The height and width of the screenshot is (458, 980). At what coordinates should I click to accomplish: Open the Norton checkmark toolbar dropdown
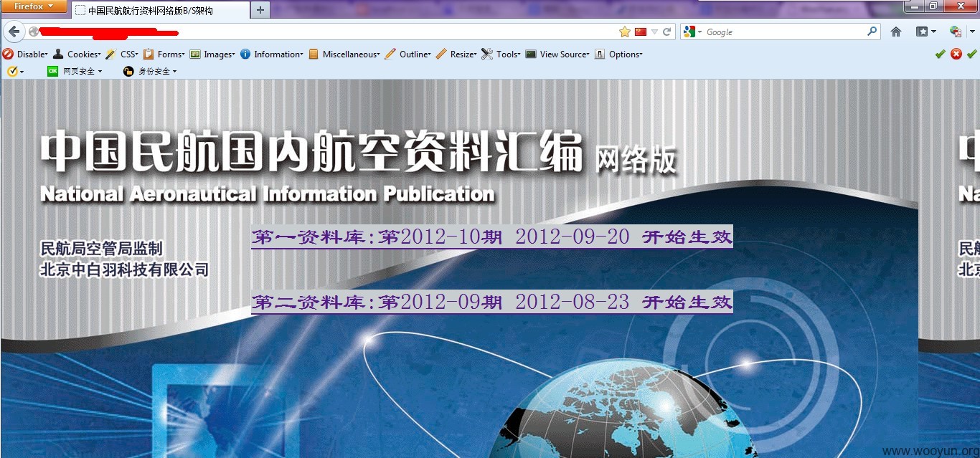click(15, 71)
